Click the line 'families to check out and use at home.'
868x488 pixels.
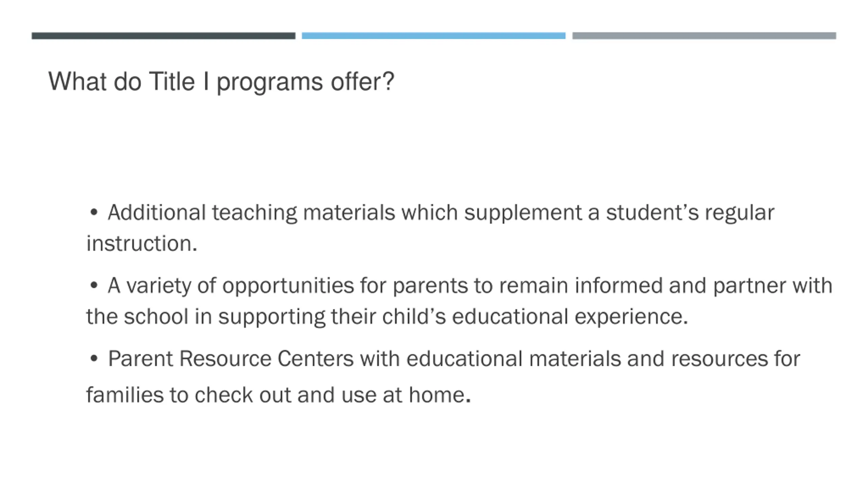point(278,395)
